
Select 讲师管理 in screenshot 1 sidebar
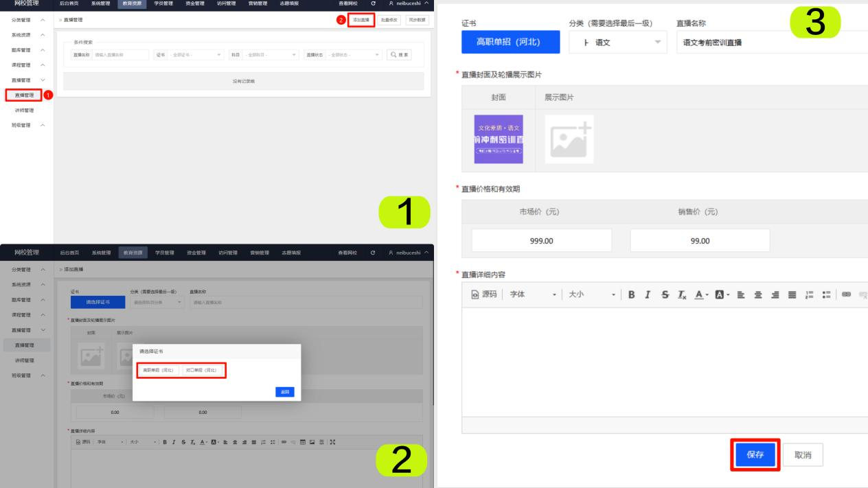(24, 110)
